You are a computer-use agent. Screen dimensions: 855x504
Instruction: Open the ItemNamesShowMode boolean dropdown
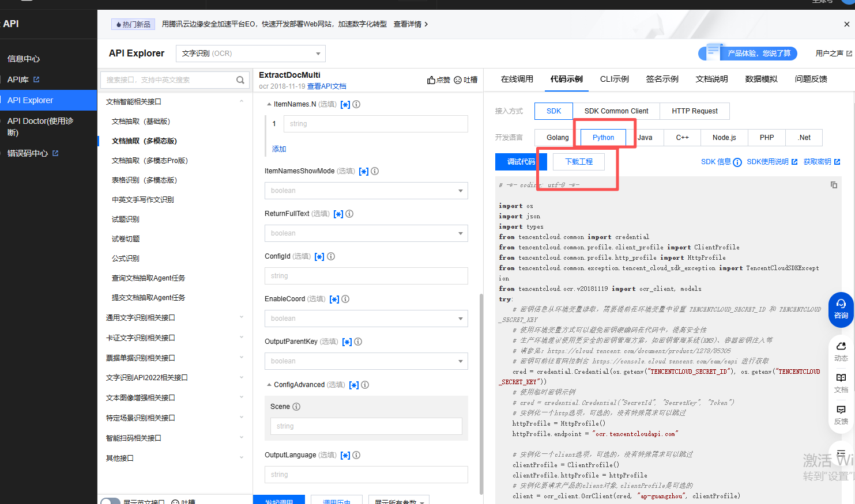(366, 191)
